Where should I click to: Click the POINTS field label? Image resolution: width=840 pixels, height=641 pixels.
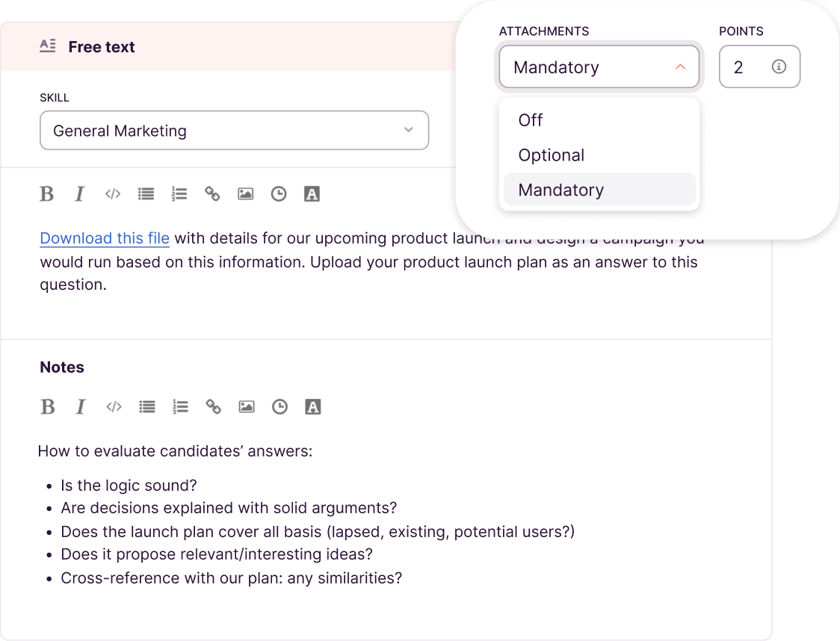point(741,31)
